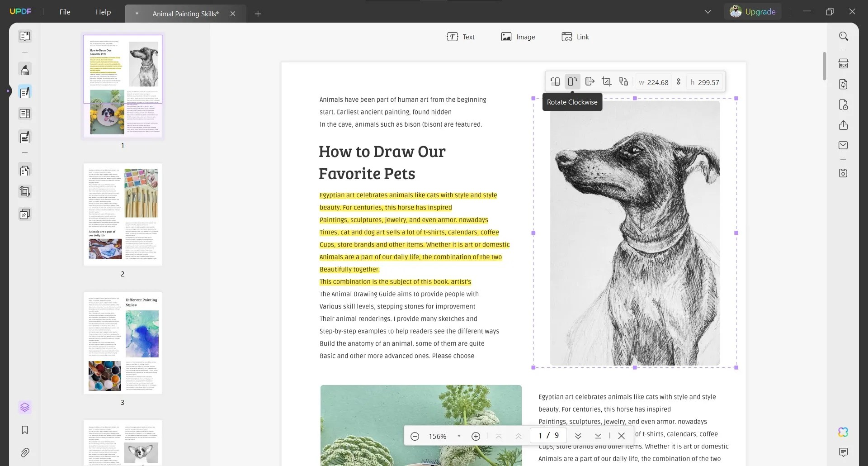The width and height of the screenshot is (868, 466).
Task: Open the zoom percentage dropdown
Action: pyautogui.click(x=460, y=436)
